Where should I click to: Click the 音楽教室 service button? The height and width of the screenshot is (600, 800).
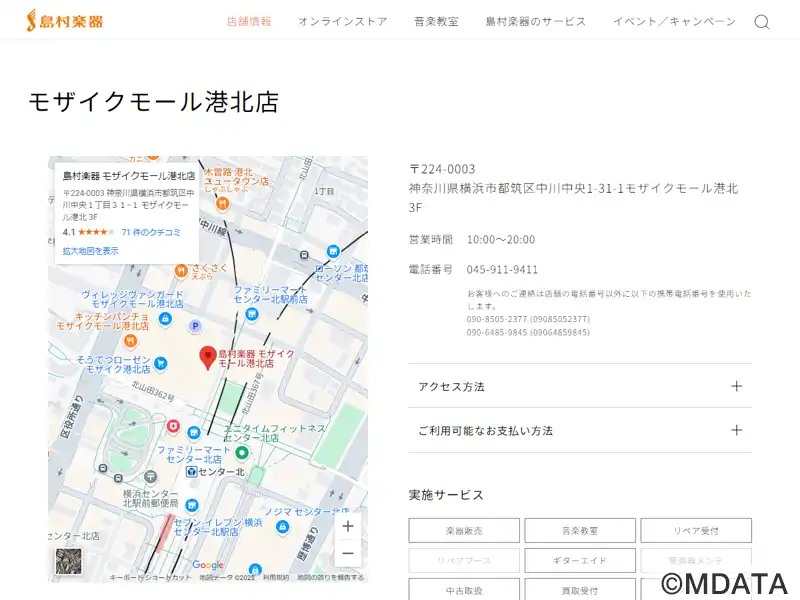click(580, 531)
